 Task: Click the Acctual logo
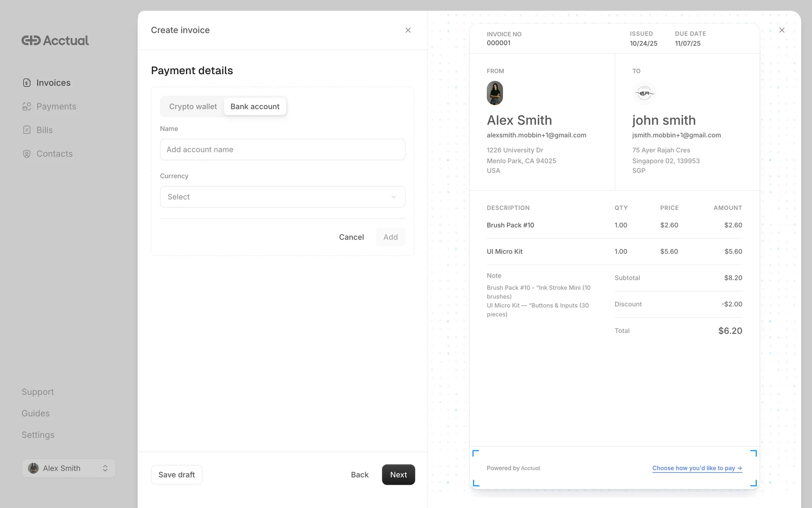click(55, 40)
